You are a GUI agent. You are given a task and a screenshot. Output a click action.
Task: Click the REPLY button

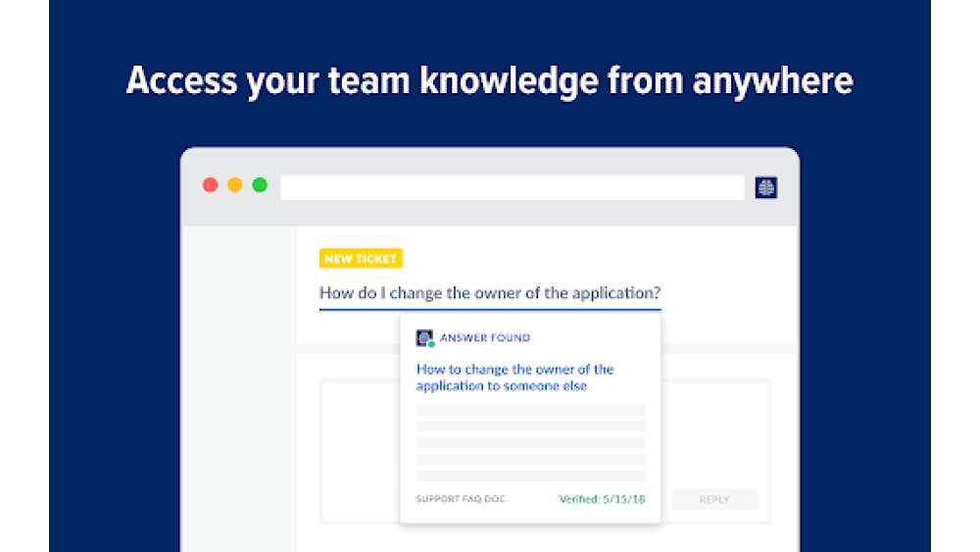714,499
